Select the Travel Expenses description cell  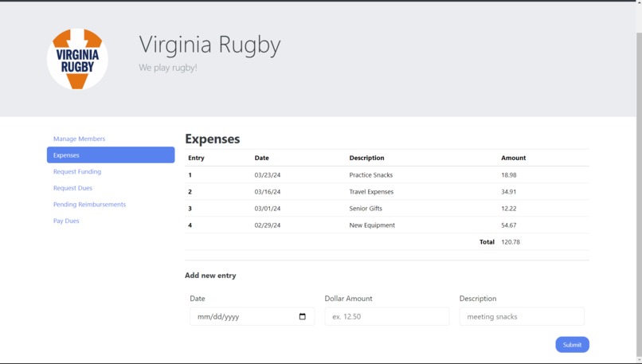tap(371, 192)
